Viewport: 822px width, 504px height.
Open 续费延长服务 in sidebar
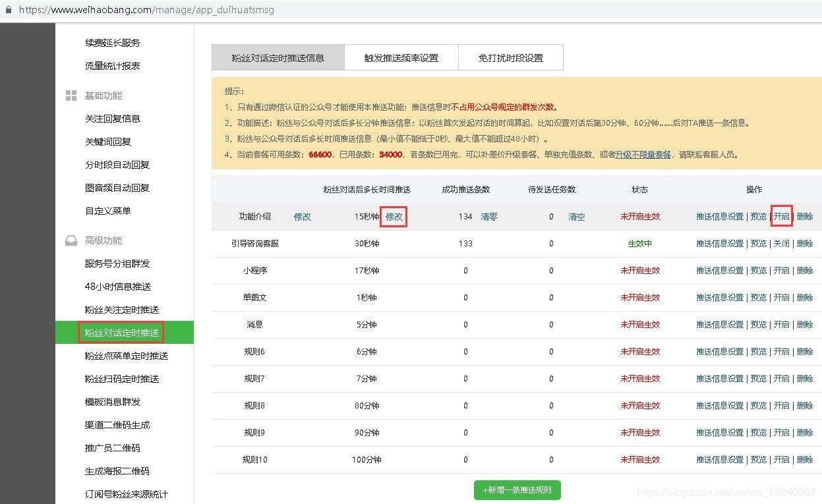click(x=113, y=43)
